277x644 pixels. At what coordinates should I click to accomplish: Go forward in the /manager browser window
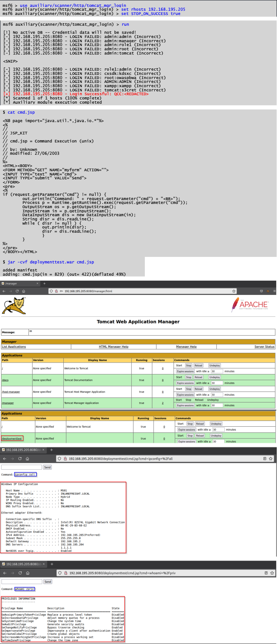(x=10, y=291)
